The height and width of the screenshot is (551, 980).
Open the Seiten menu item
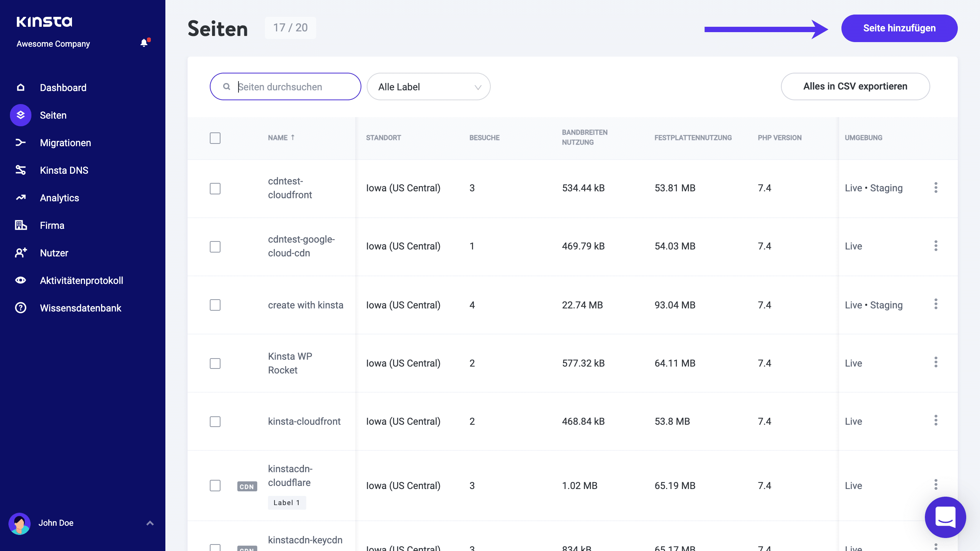point(53,115)
